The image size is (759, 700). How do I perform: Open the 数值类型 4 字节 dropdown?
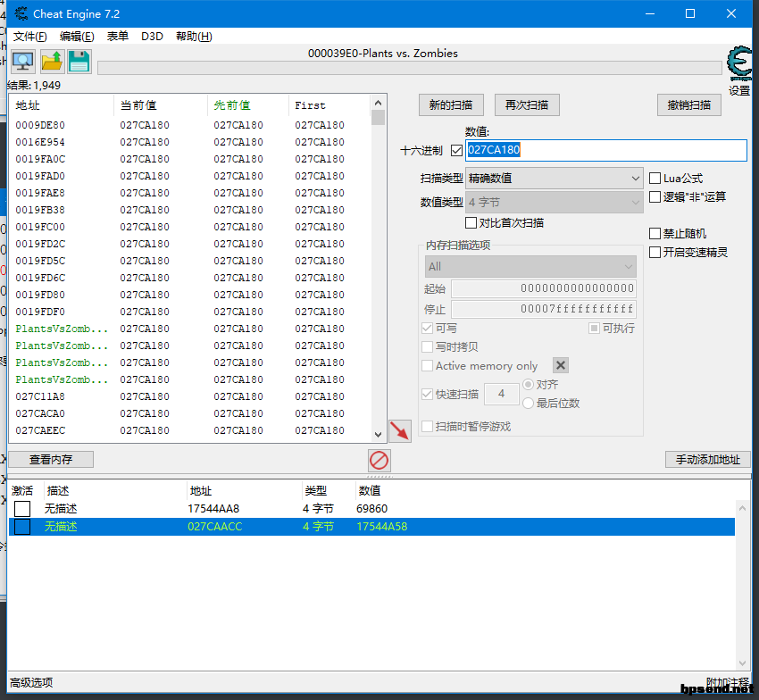click(554, 203)
